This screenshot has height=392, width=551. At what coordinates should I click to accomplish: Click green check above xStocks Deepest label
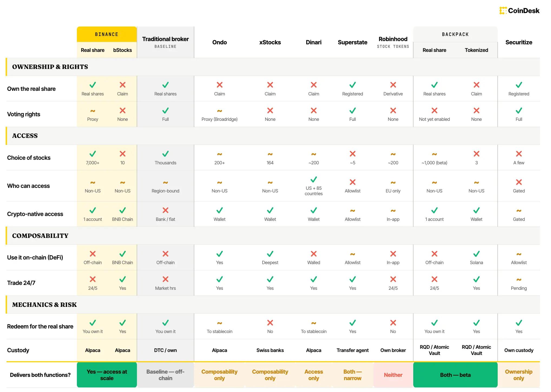[270, 254]
